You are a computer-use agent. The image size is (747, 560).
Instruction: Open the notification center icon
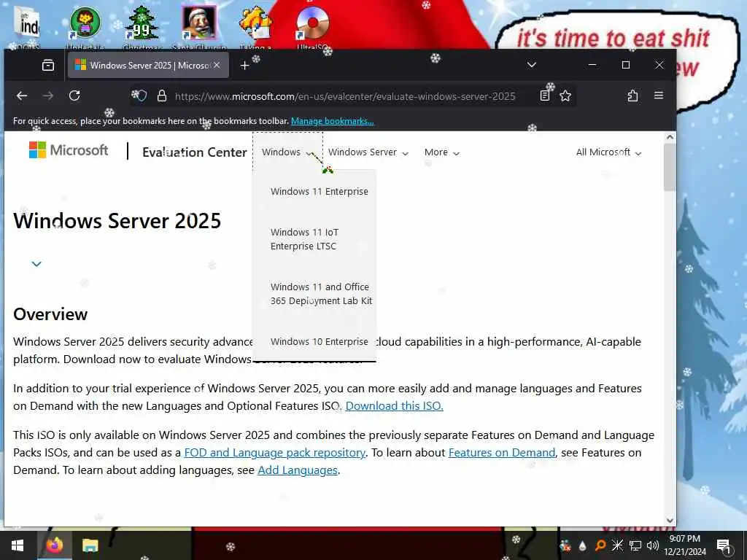coord(724,545)
